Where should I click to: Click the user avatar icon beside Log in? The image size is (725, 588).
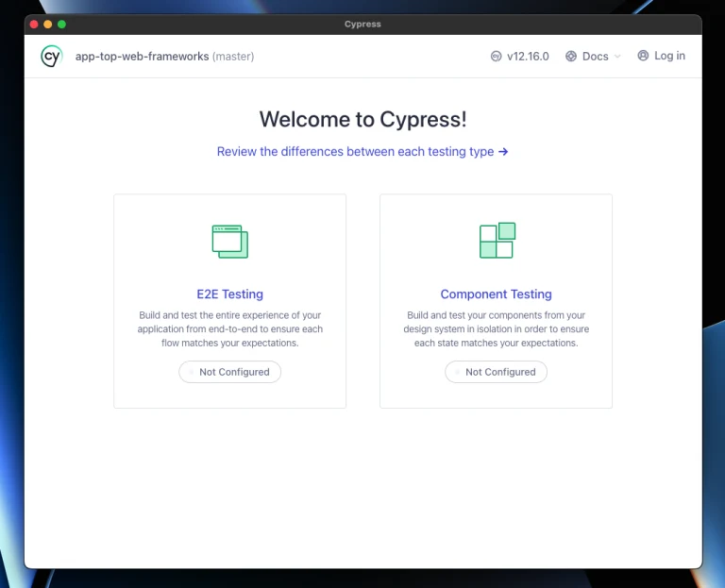(x=643, y=56)
